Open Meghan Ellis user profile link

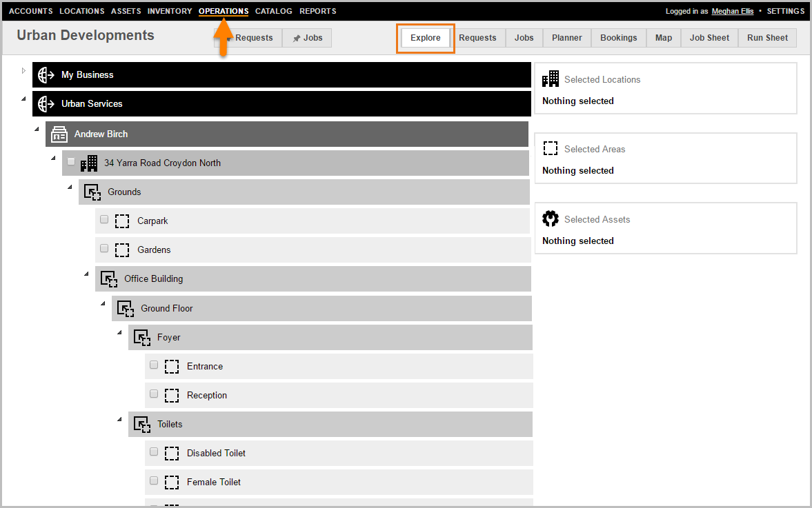tap(733, 11)
